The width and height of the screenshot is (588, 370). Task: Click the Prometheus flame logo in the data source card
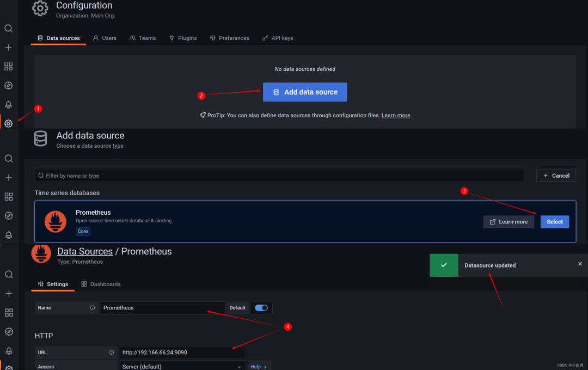point(56,221)
